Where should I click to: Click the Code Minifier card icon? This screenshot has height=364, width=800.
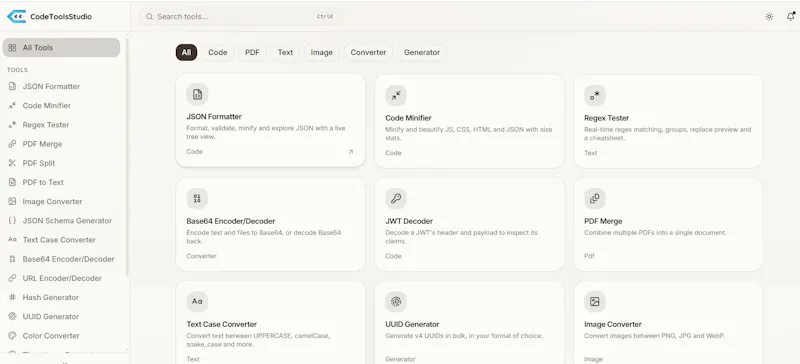click(x=396, y=95)
